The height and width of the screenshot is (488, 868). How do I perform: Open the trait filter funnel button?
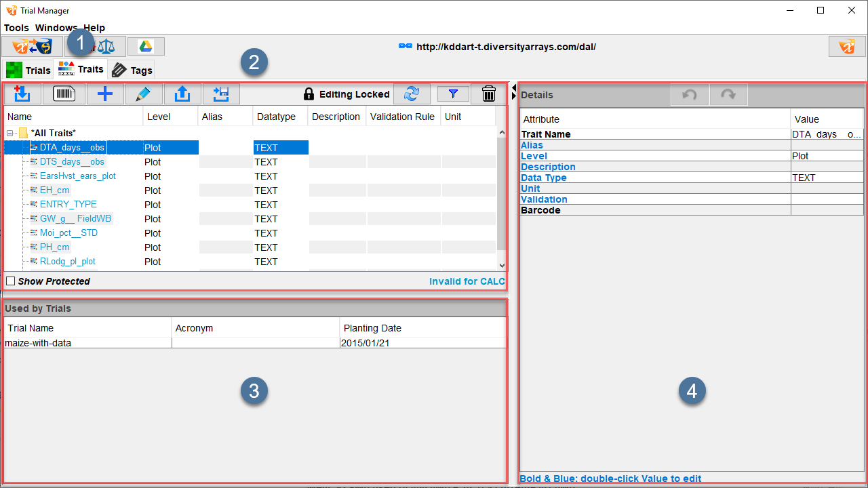pos(454,94)
